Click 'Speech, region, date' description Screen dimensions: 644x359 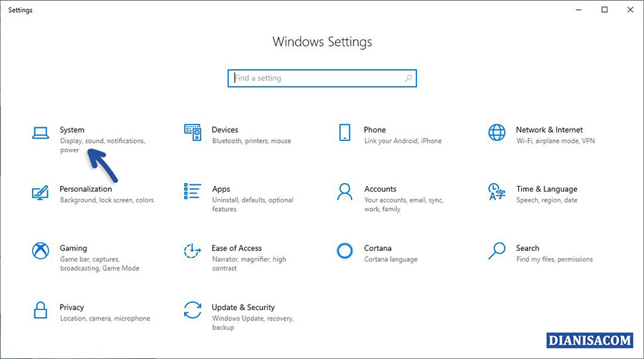pos(547,200)
